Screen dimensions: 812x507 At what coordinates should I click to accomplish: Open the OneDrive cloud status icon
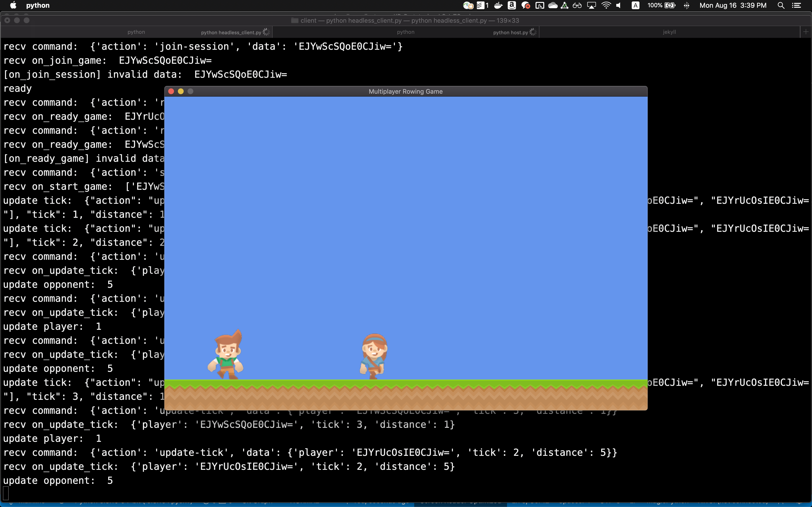553,5
